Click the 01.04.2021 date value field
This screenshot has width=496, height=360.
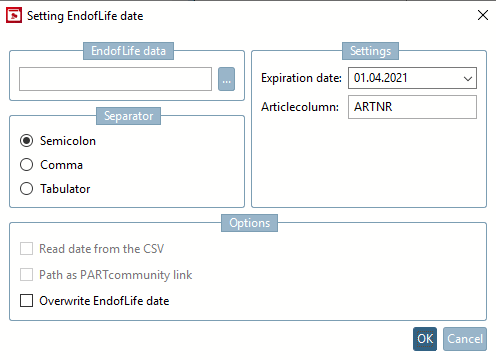412,78
